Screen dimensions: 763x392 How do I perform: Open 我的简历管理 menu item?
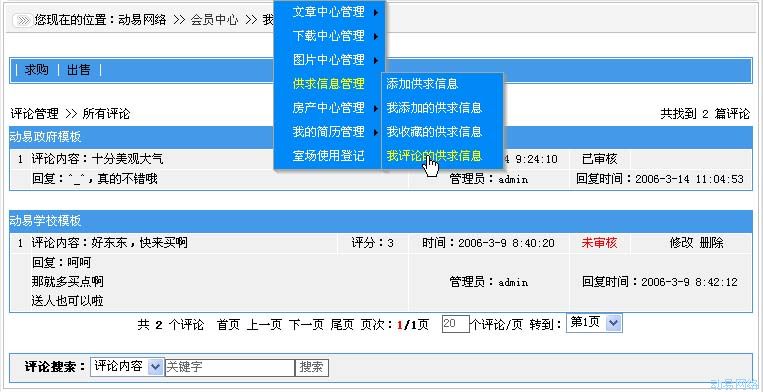coord(328,132)
